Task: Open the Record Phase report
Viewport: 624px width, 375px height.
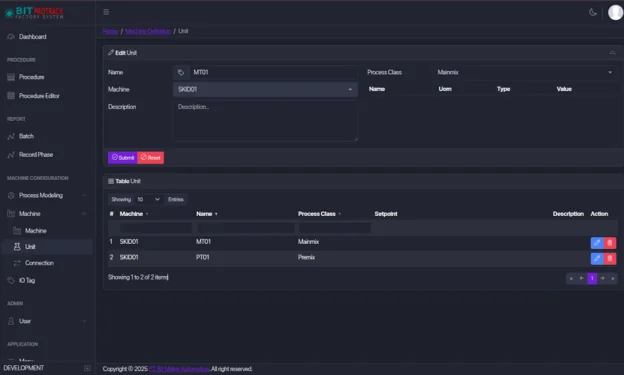Action: [36, 154]
